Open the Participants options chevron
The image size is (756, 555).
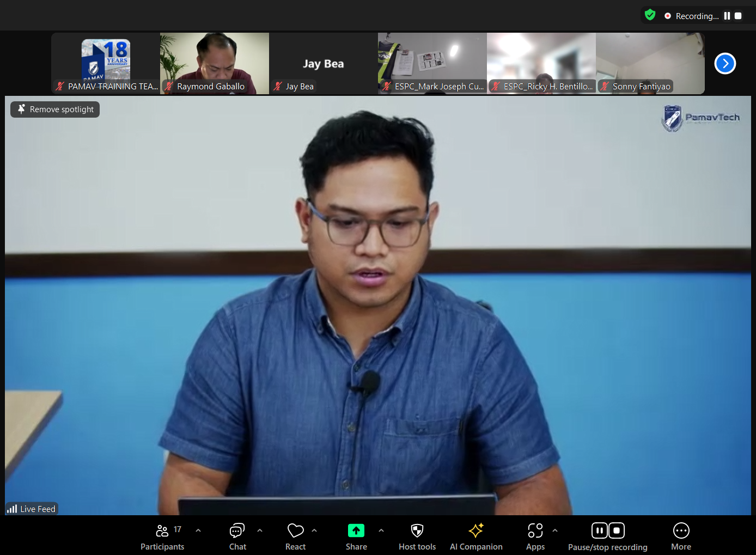coord(198,529)
